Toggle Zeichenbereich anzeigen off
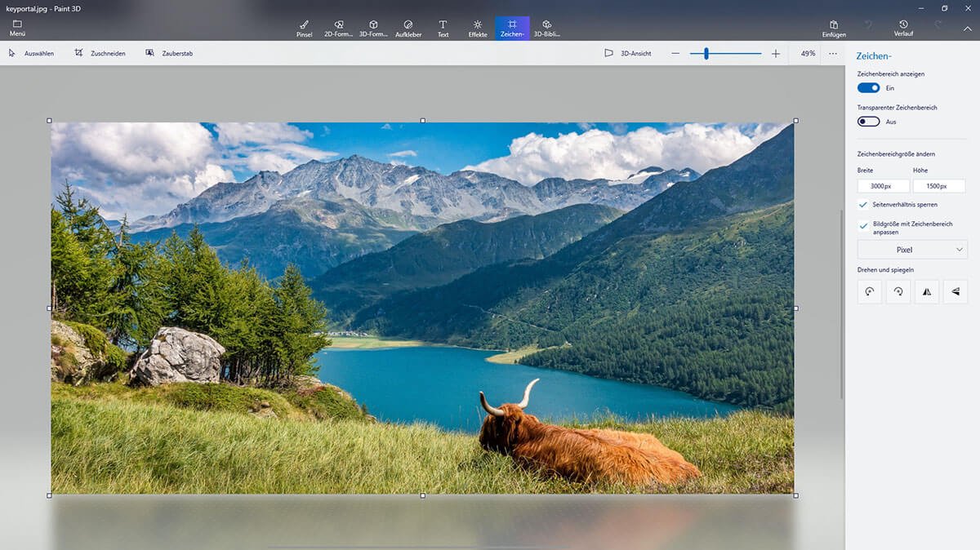980x550 pixels. (868, 87)
